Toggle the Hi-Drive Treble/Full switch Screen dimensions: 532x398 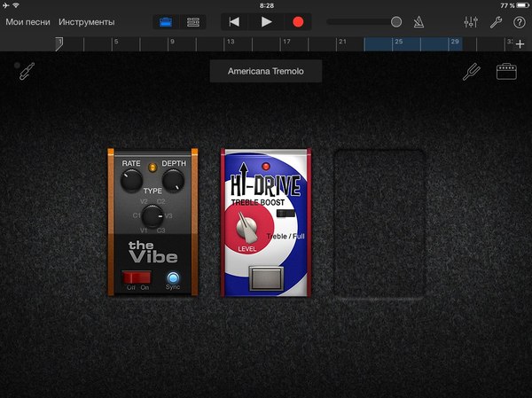pyautogui.click(x=283, y=215)
